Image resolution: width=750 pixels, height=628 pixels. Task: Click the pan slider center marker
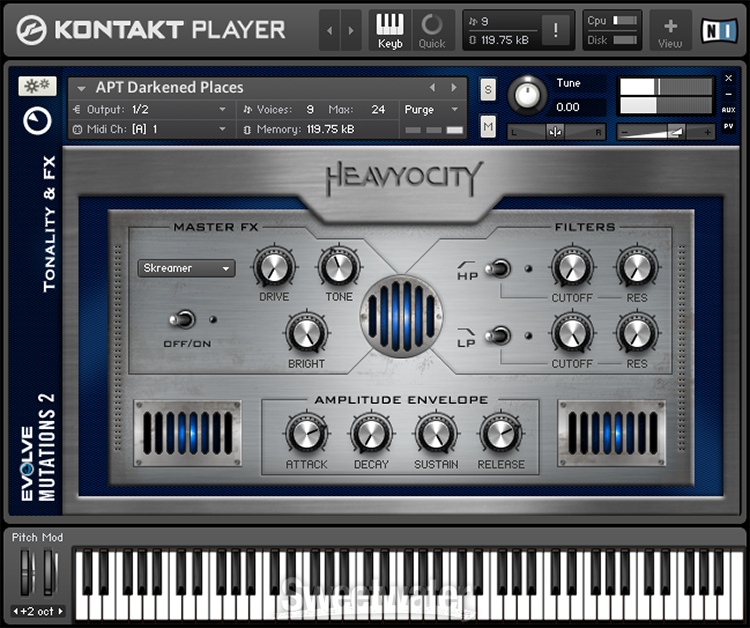(x=555, y=132)
